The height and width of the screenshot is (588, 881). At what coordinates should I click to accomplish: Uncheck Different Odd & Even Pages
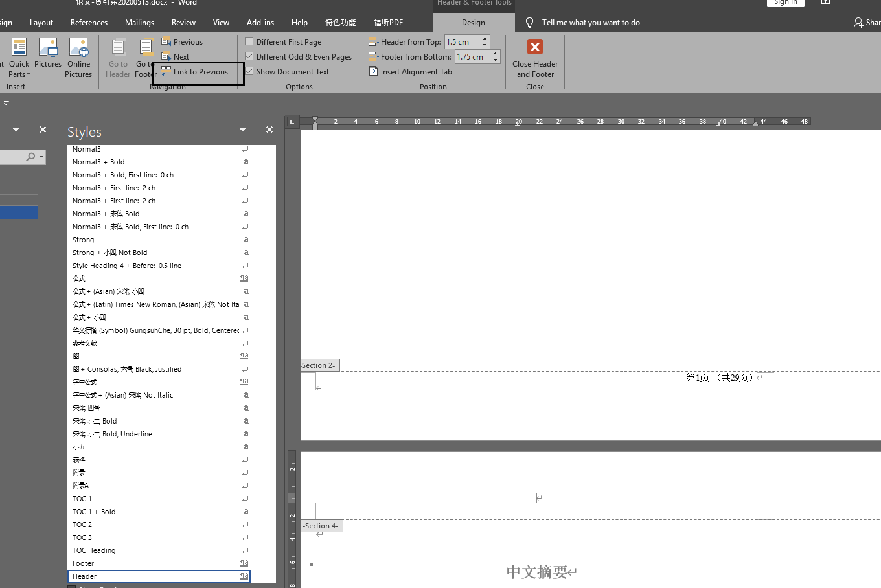[249, 56]
